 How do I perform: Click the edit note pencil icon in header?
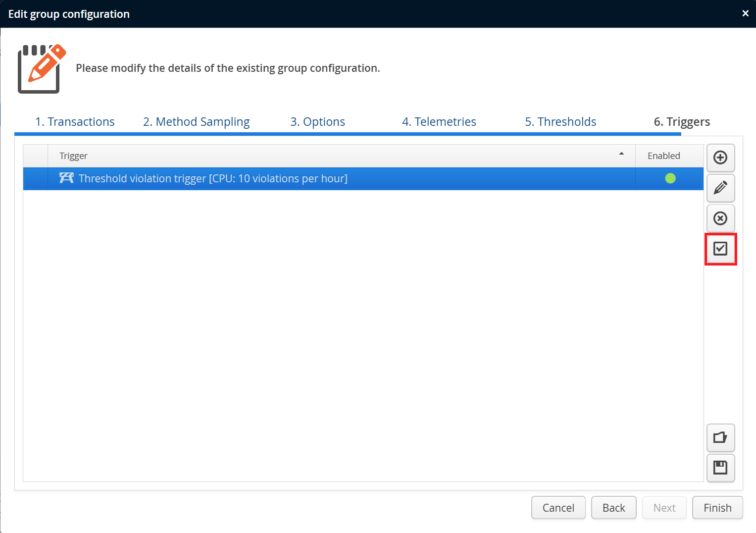click(x=42, y=68)
